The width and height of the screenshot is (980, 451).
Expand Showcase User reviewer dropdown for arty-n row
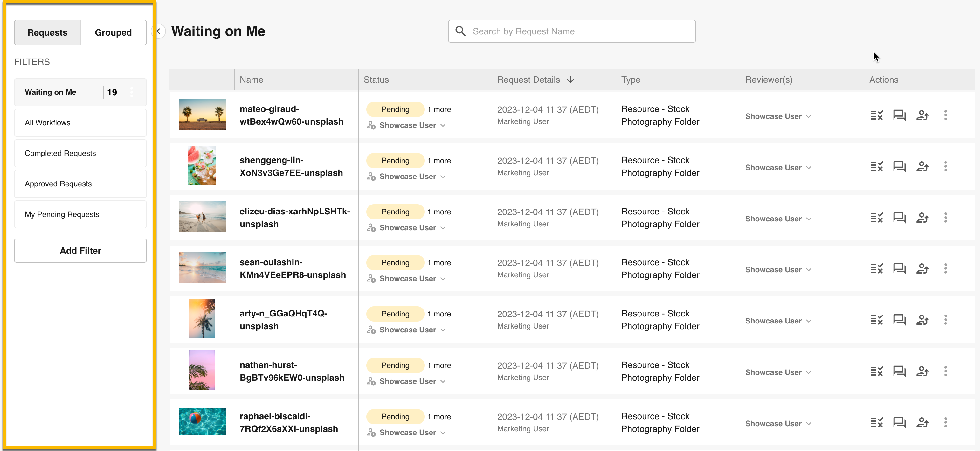(x=778, y=321)
